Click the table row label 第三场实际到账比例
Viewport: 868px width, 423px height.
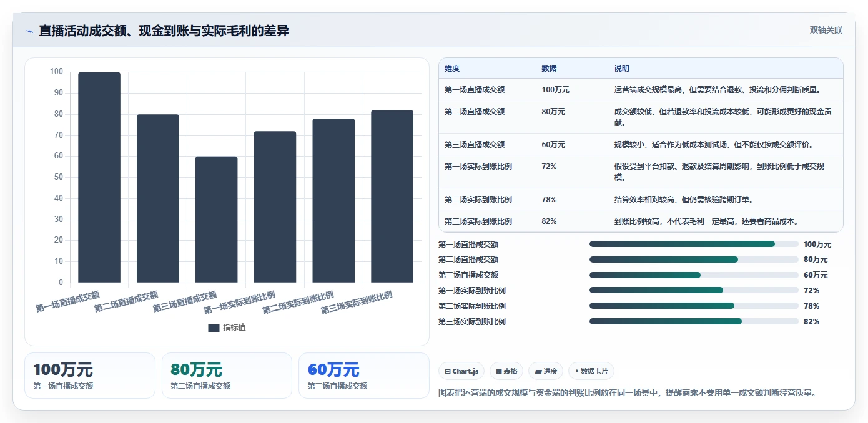tap(478, 221)
